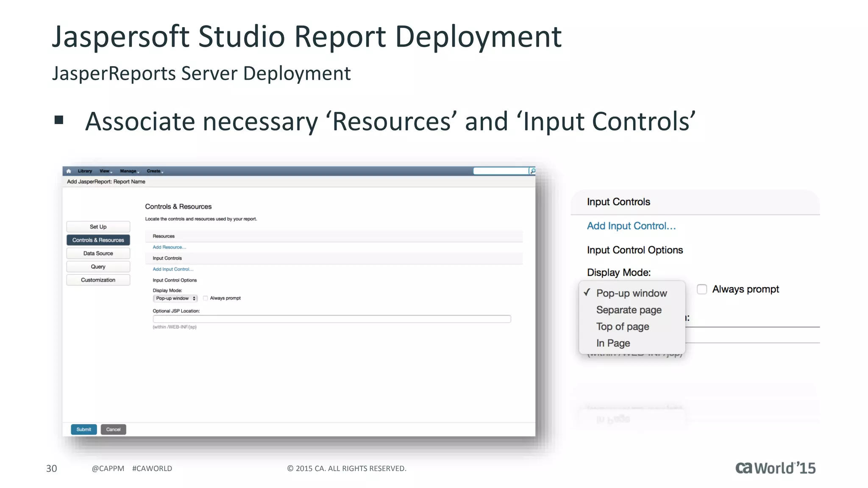The image size is (868, 488).
Task: Click the @CAPPM handle text
Action: coord(108,469)
